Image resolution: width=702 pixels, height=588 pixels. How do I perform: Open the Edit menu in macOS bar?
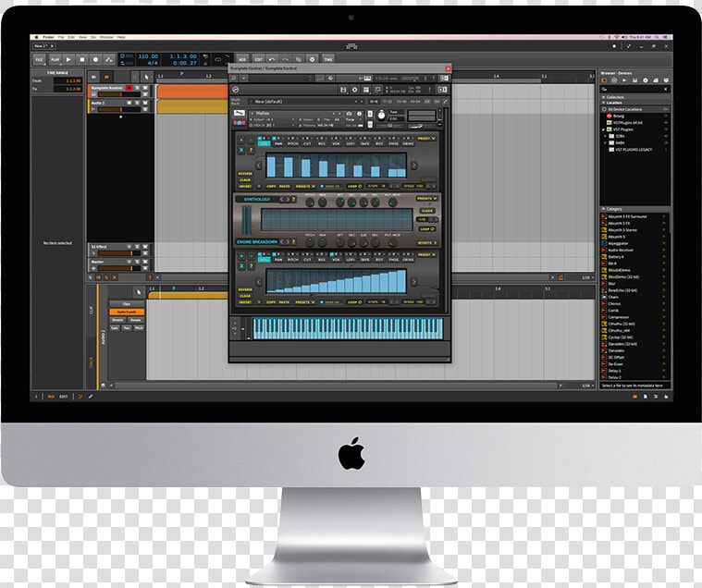tap(71, 37)
